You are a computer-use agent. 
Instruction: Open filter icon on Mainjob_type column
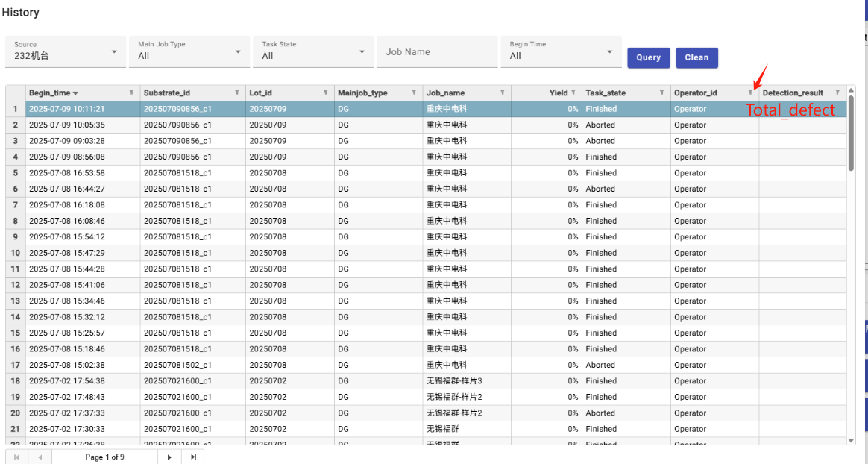414,93
